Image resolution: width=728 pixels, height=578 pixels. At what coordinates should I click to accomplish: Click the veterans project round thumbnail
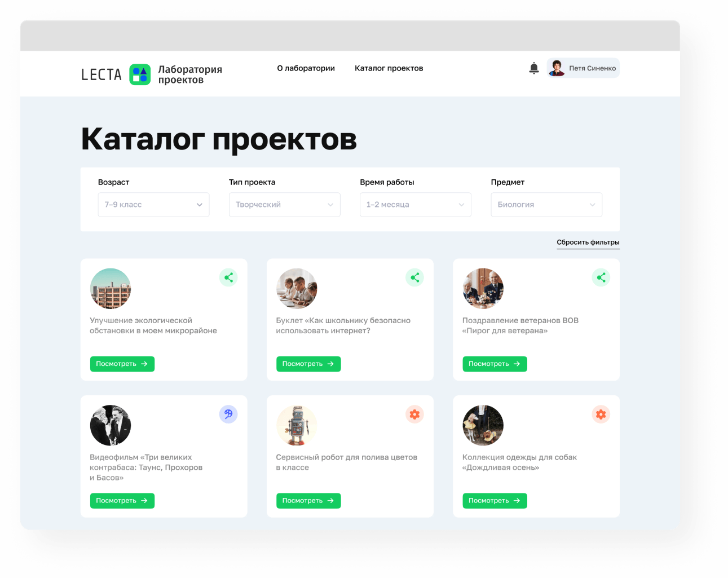483,289
